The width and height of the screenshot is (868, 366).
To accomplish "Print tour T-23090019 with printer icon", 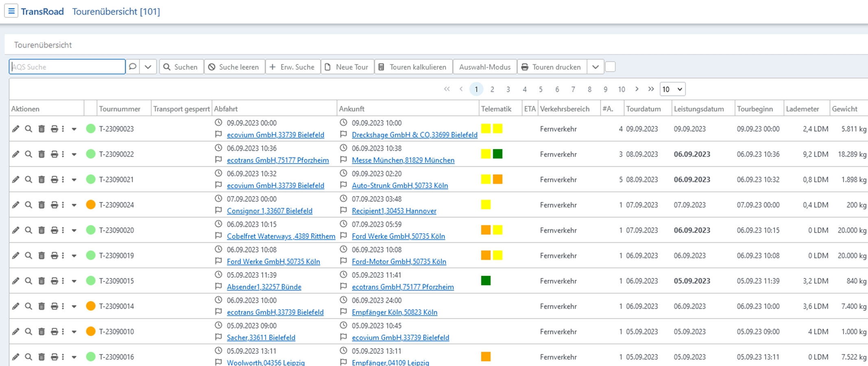I will tap(54, 255).
